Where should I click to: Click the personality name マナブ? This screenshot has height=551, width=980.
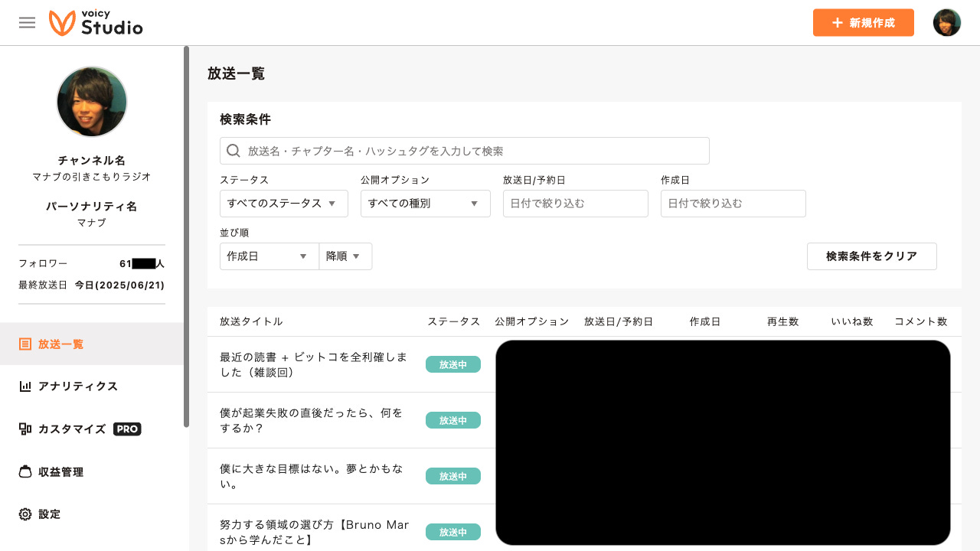[92, 223]
